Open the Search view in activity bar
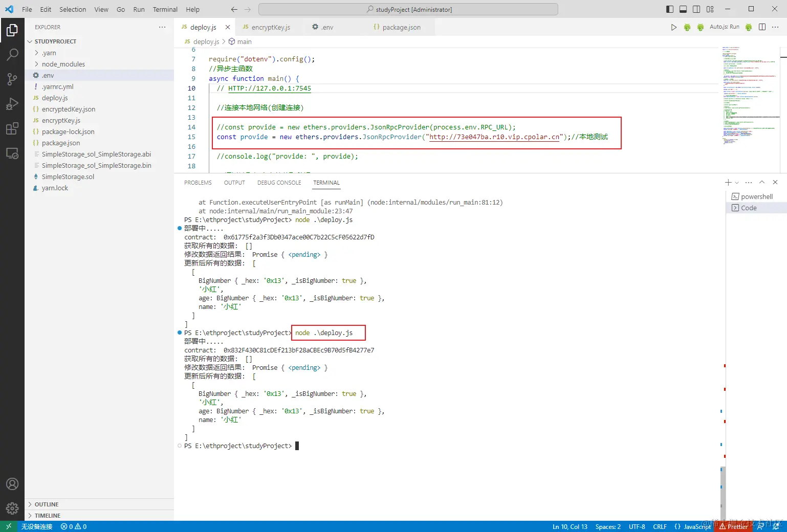 coord(12,54)
